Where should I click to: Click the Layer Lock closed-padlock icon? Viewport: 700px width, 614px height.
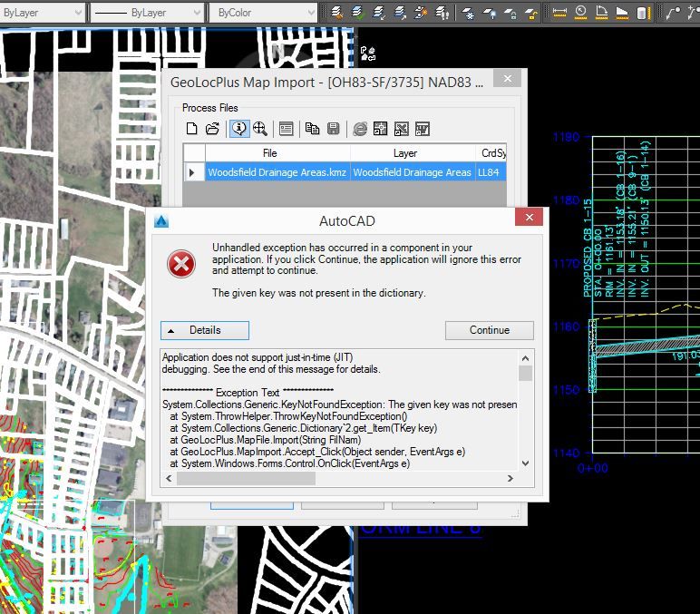coord(510,13)
